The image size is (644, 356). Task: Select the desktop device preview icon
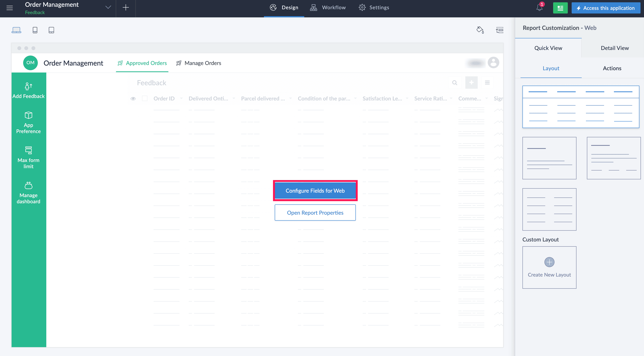[x=16, y=30]
